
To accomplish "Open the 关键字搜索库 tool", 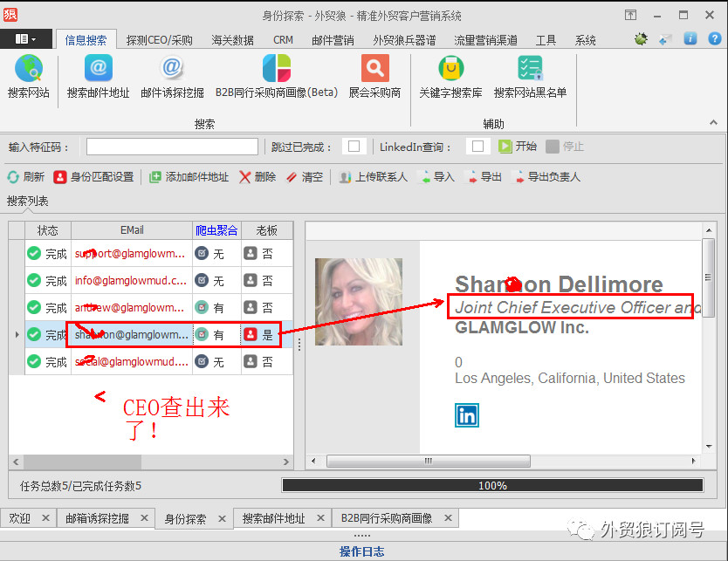I will [450, 69].
